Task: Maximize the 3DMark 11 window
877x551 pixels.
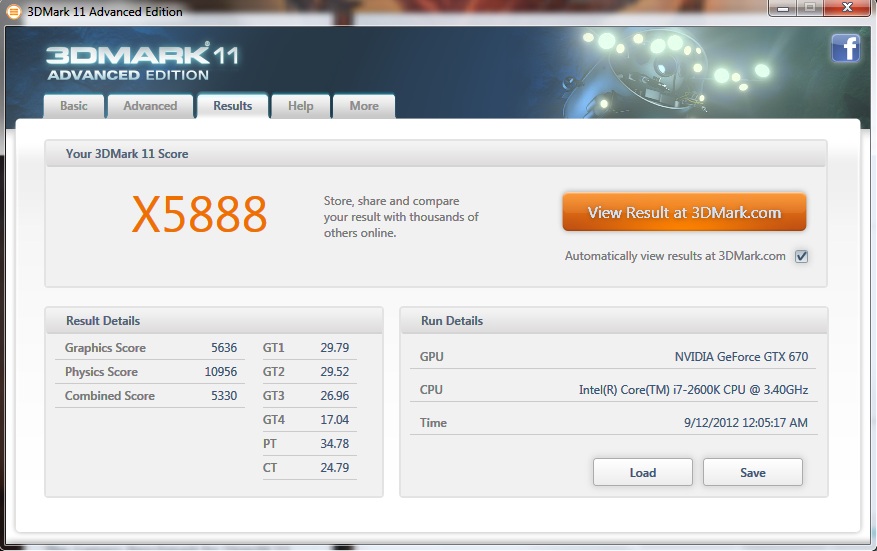Action: [x=809, y=8]
